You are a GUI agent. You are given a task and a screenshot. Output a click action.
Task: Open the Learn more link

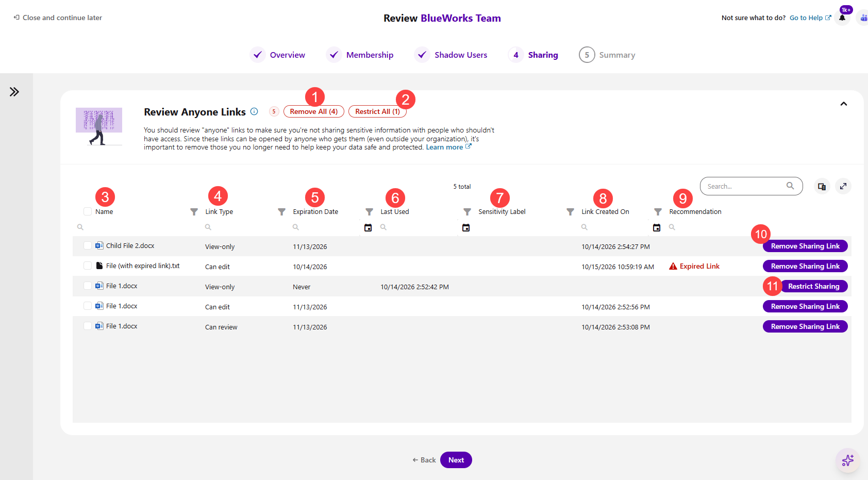point(448,147)
